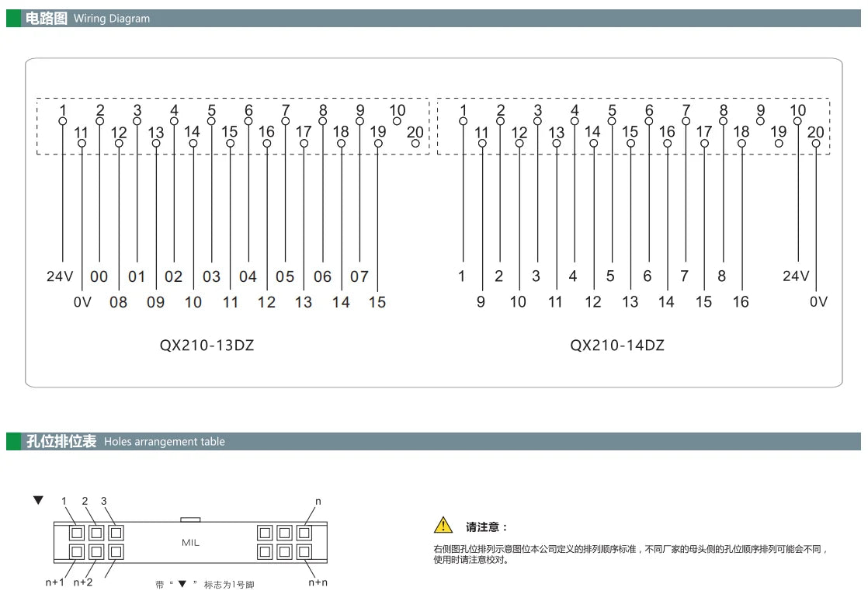Viewport: 868px width, 601px height.
Task: Click signal label 01
Action: (x=137, y=276)
